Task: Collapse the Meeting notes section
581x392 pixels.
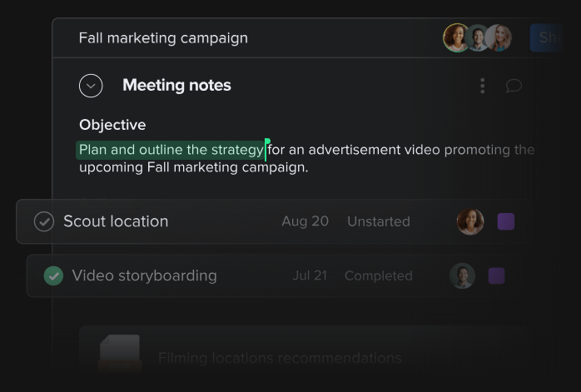Action: (x=91, y=86)
